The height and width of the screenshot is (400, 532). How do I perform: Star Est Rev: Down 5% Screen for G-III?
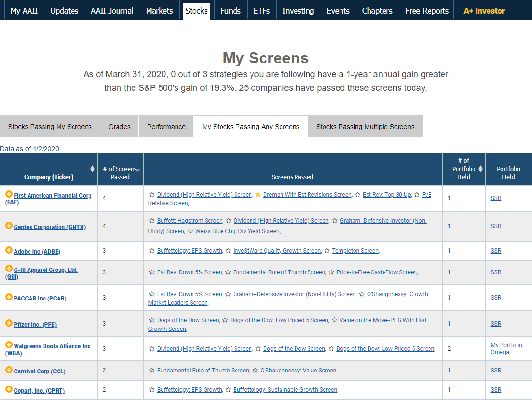click(x=152, y=272)
